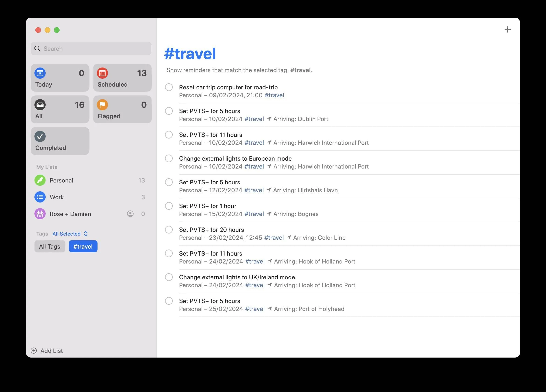The height and width of the screenshot is (392, 546).
Task: Click the black All inbox tray icon
Action: [40, 105]
